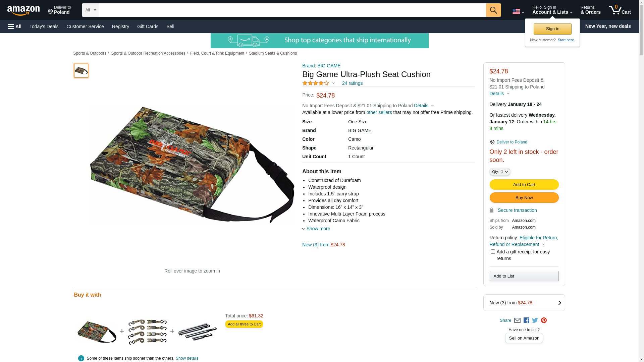Open the country flag language selector
Viewport: 644px width, 362px height.
pyautogui.click(x=518, y=12)
